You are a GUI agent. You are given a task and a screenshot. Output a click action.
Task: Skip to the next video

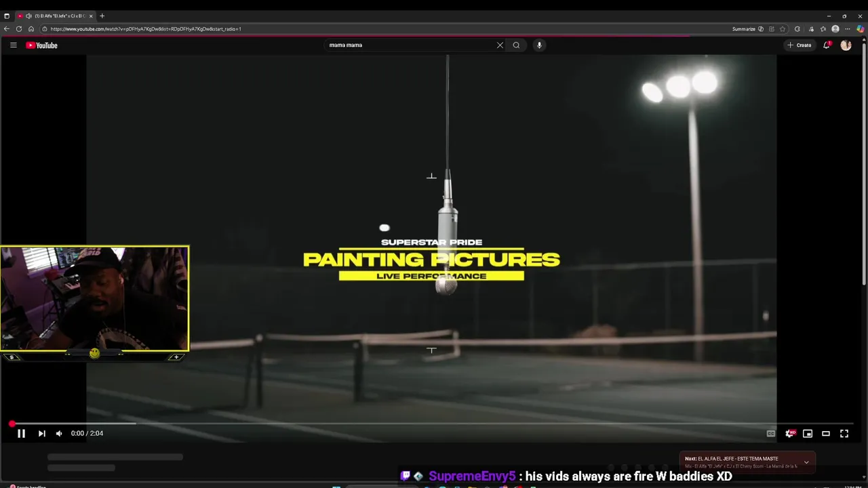pos(41,433)
